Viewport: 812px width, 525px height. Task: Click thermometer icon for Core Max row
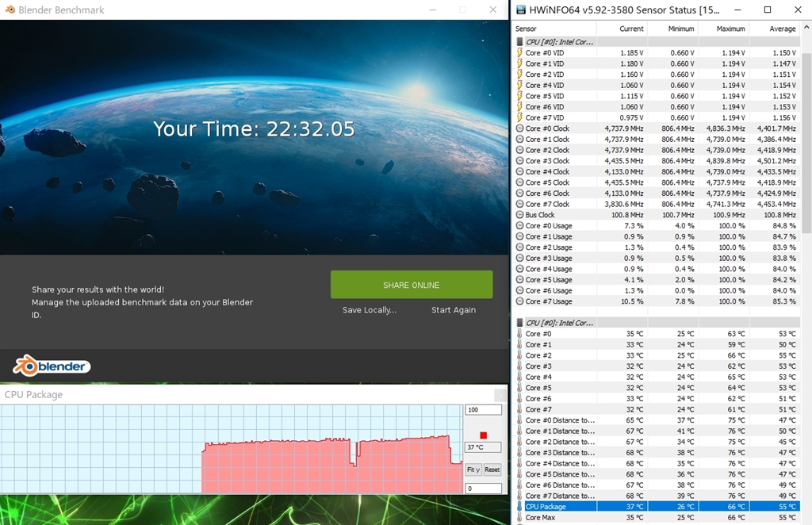pyautogui.click(x=519, y=517)
